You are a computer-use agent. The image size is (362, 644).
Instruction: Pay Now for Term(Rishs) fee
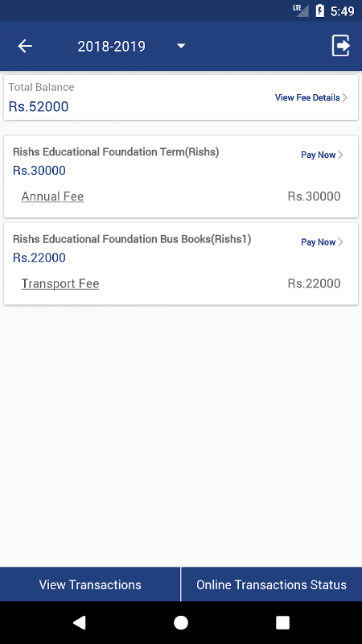click(318, 155)
